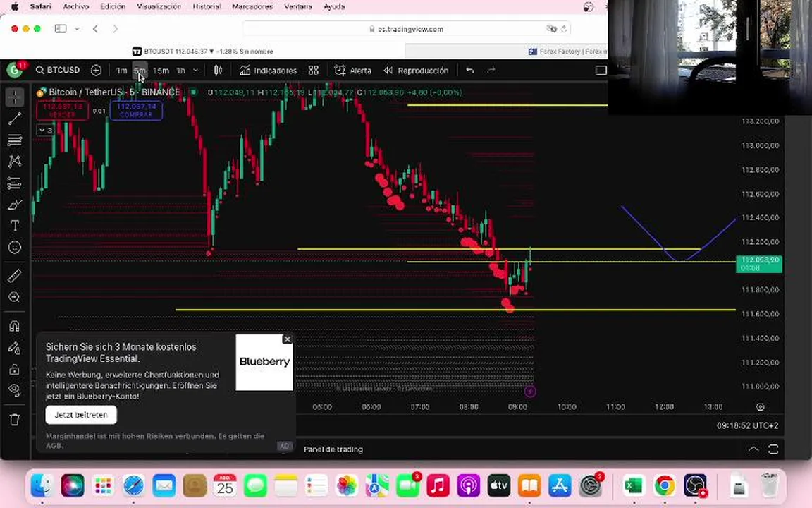Switch to the 15m timeframe
Viewport: 812px width, 508px height.
coord(161,71)
